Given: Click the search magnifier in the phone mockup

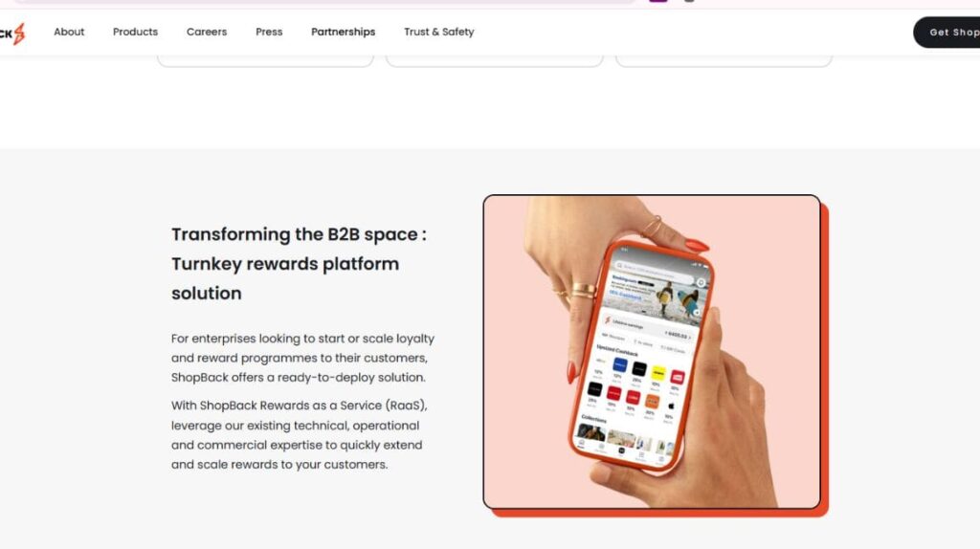Looking at the screenshot, I should click(619, 266).
